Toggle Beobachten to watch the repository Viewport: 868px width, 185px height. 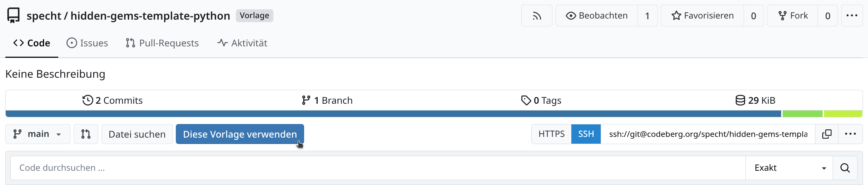pos(597,16)
